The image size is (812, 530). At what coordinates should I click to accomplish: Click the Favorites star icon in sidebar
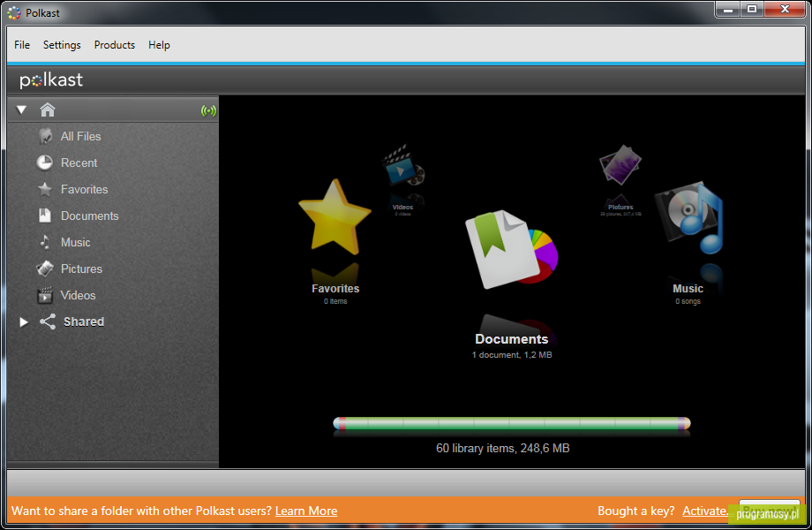coord(45,189)
